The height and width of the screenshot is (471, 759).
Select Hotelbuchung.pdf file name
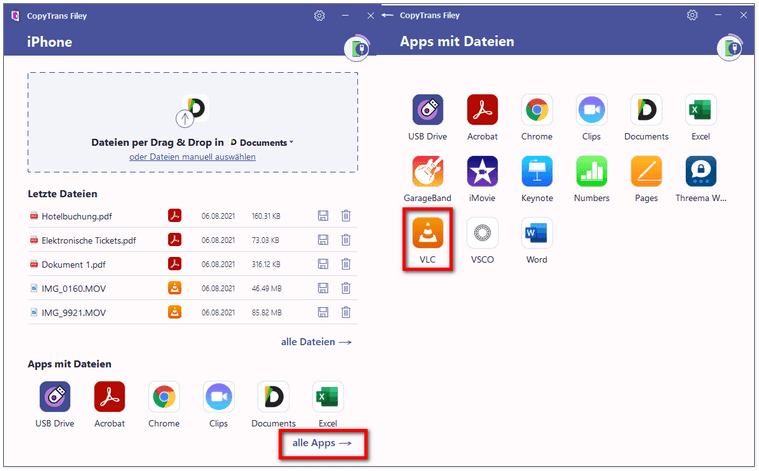pos(76,216)
